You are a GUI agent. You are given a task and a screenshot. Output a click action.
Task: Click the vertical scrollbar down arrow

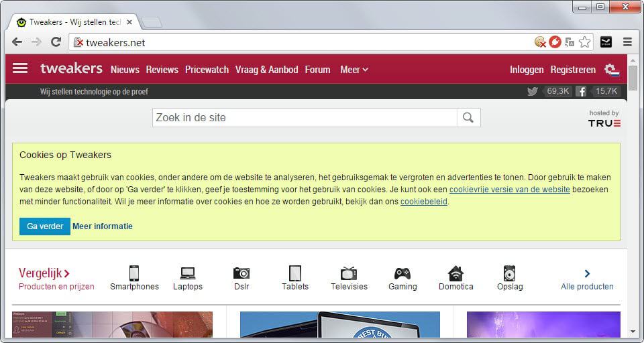pos(633,332)
